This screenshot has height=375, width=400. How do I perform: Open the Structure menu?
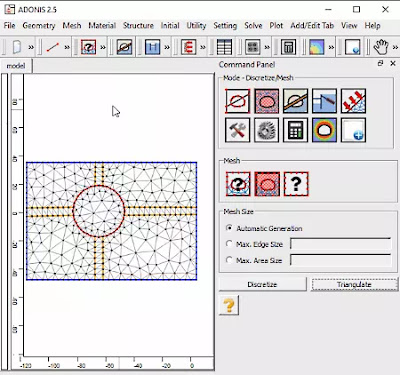[x=138, y=26]
